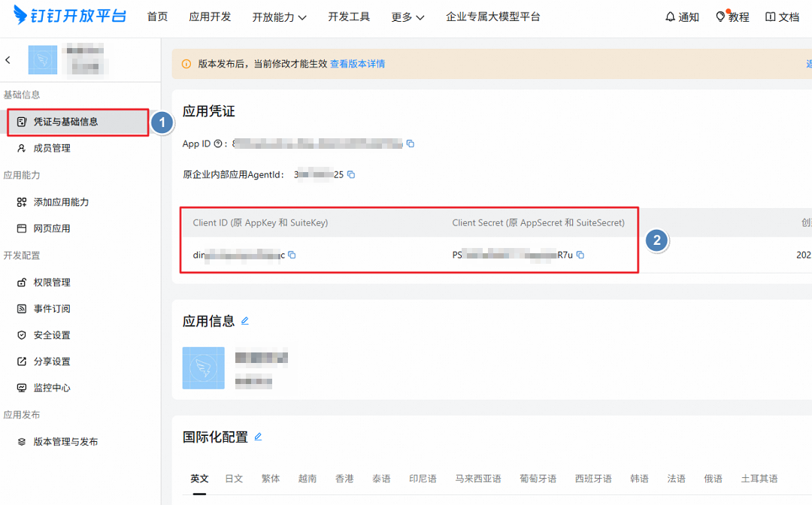Copy the Client ID value

pos(292,255)
